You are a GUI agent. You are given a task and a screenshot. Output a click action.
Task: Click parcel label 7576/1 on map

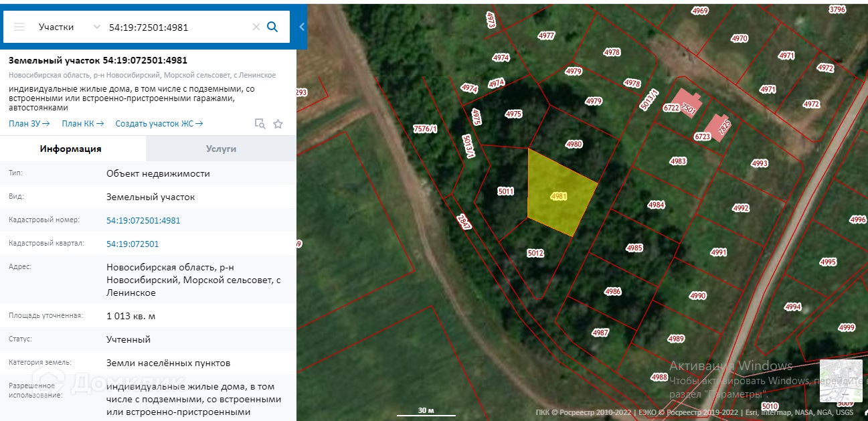pos(426,129)
